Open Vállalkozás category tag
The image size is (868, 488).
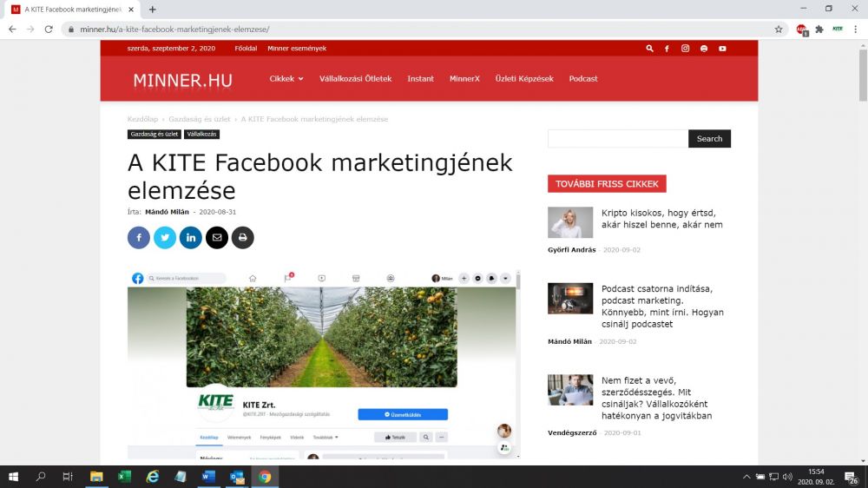point(201,134)
